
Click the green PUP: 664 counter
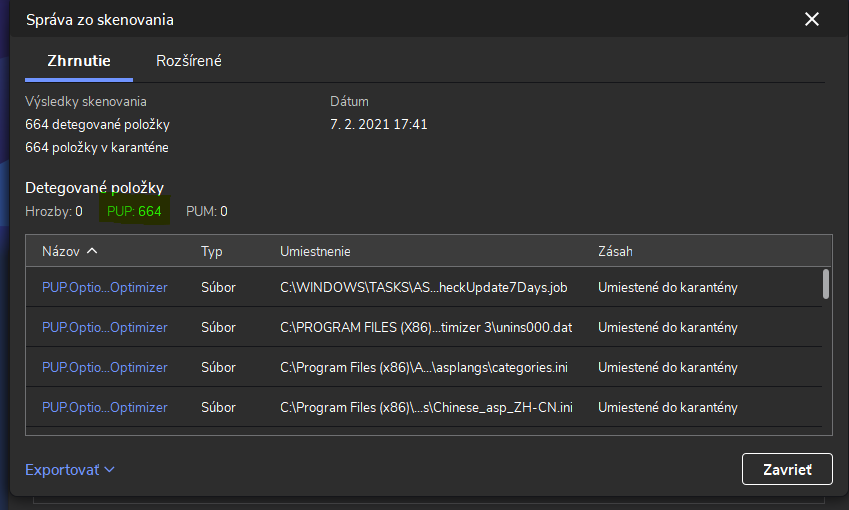click(x=134, y=211)
